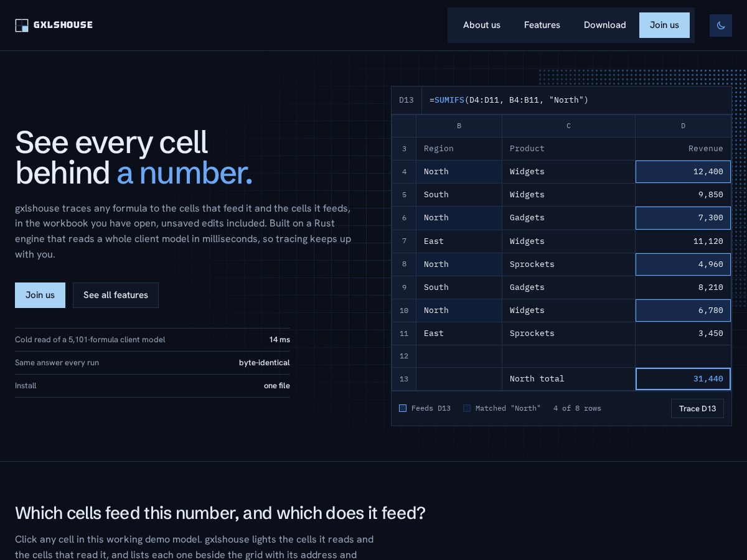Screen dimensions: 747x560
Task: Open the About us menu item
Action: coord(482,25)
